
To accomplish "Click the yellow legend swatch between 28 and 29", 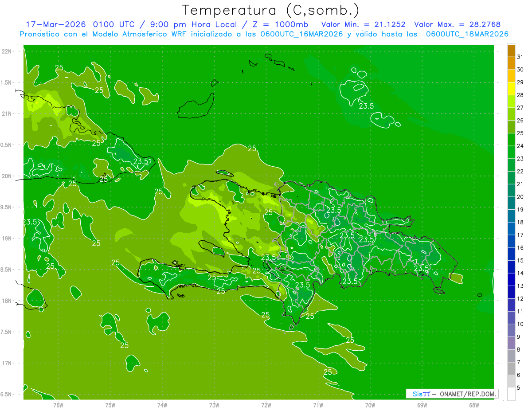I will tap(511, 89).
